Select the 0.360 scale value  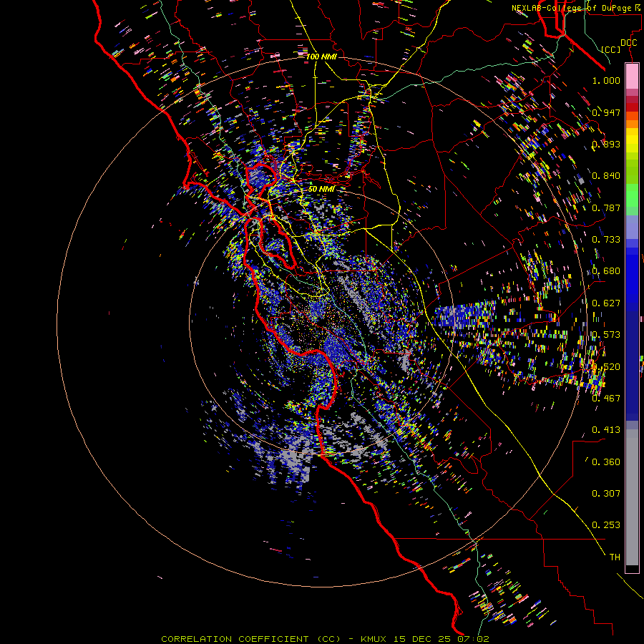606,462
